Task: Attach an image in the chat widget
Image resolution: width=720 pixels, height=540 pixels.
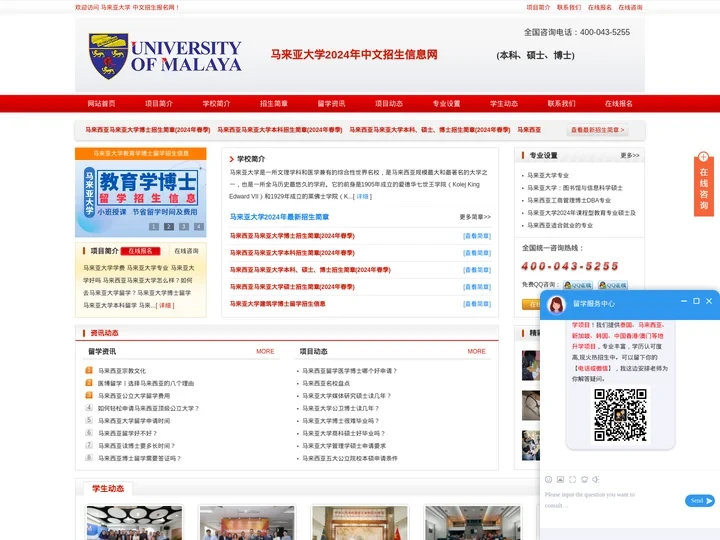Action: (x=560, y=479)
